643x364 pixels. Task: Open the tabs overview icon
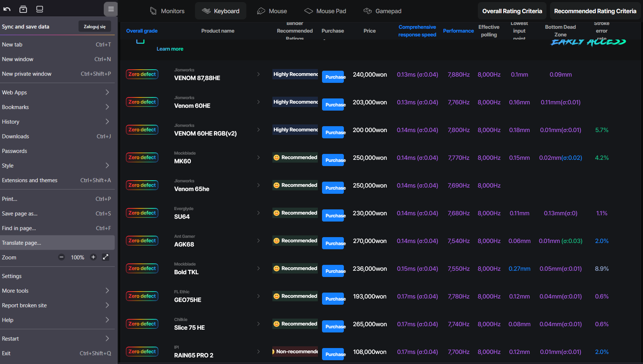(23, 9)
